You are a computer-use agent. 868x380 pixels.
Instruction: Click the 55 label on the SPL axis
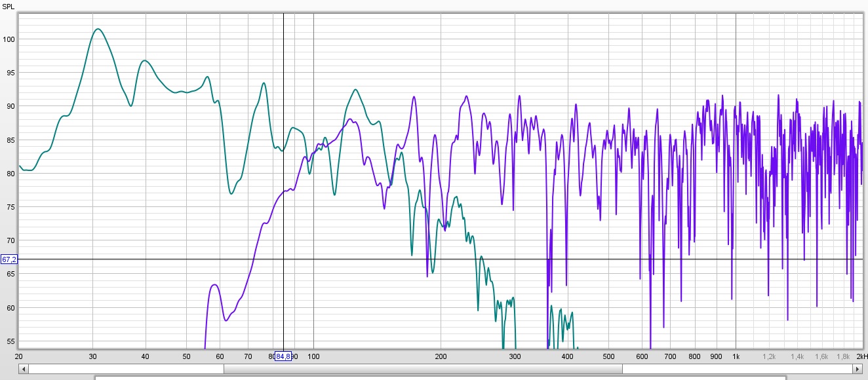click(x=10, y=341)
